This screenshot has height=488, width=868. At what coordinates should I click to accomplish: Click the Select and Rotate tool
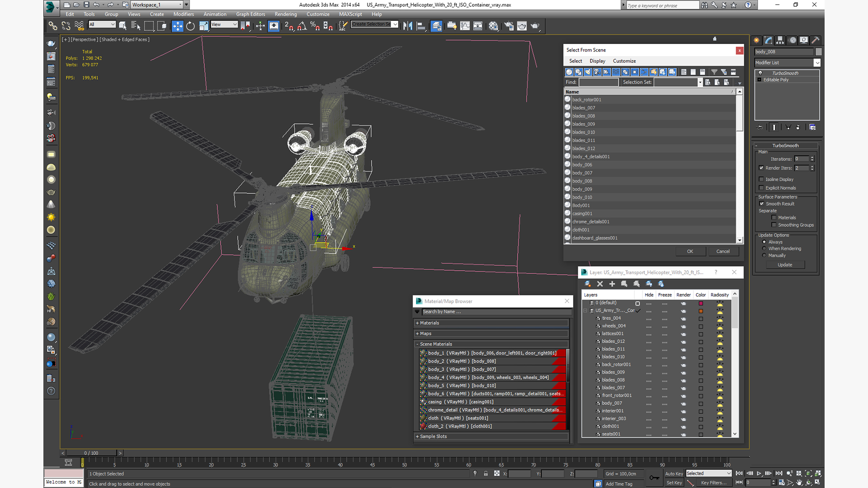point(190,26)
